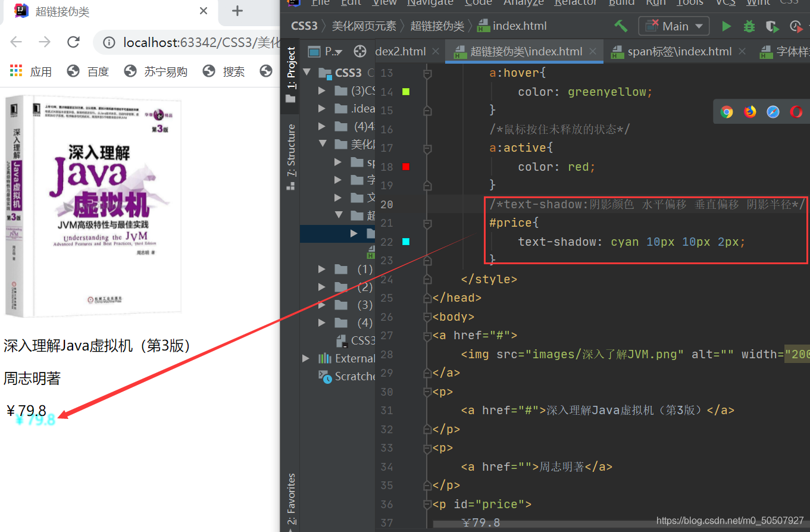Collapse the 美化 folder in project tree
Viewport: 810px width, 532px height.
323,144
